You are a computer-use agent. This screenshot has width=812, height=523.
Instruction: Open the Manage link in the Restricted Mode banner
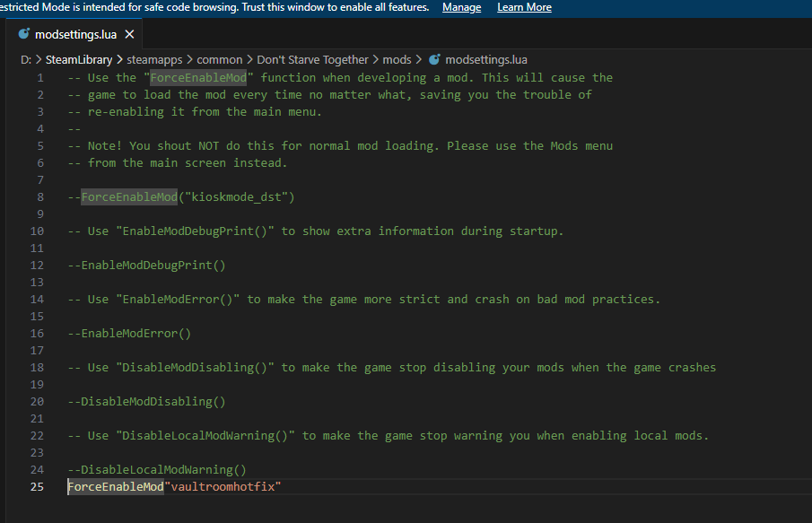tap(461, 7)
